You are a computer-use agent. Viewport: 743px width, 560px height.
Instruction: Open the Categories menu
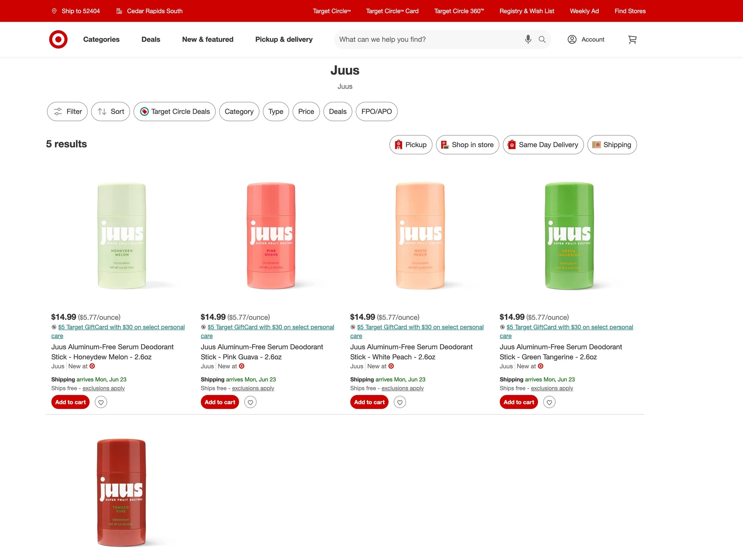click(101, 39)
